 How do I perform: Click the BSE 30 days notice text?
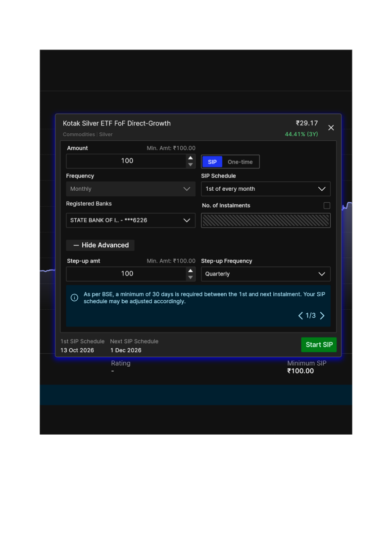click(204, 298)
